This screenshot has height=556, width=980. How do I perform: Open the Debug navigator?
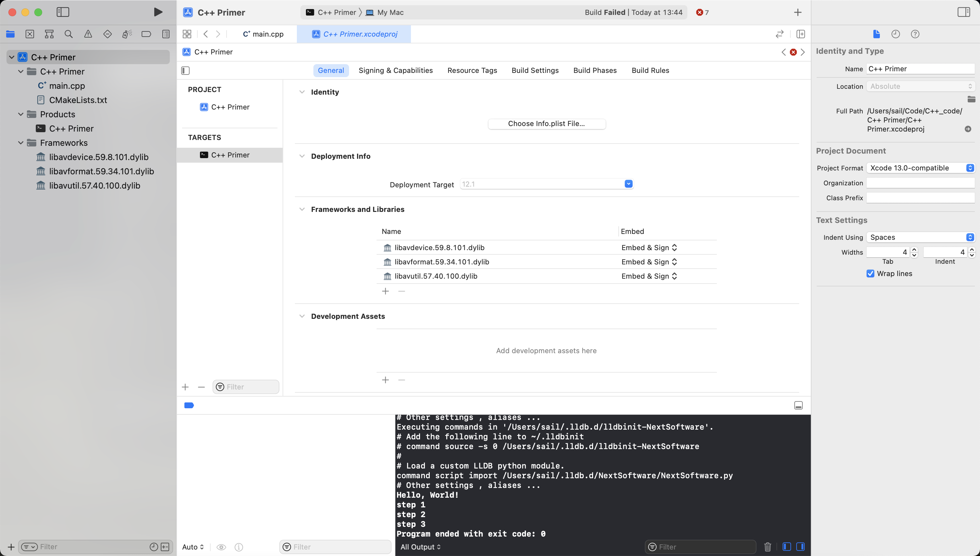(x=127, y=34)
